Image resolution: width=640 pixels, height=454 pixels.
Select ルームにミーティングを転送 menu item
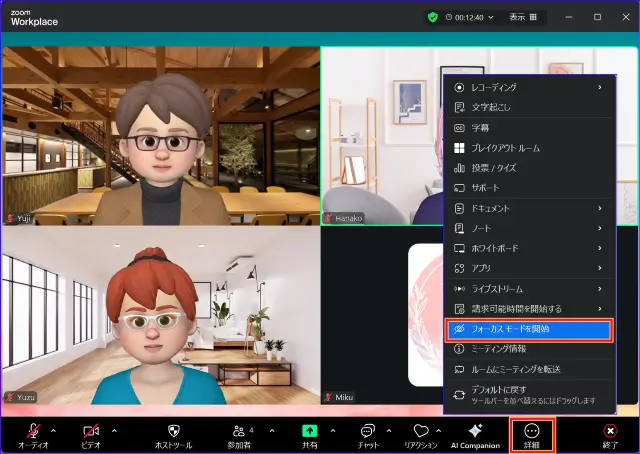(x=529, y=369)
